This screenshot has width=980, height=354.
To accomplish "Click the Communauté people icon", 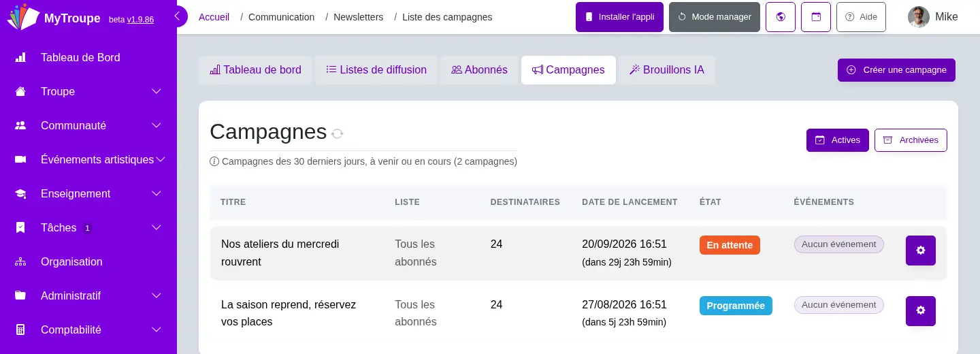I will click(x=20, y=126).
